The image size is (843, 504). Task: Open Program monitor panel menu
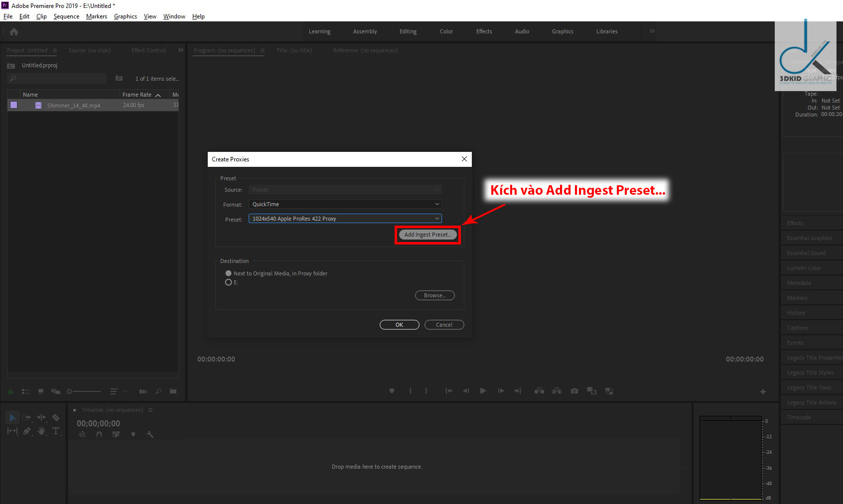[x=262, y=50]
